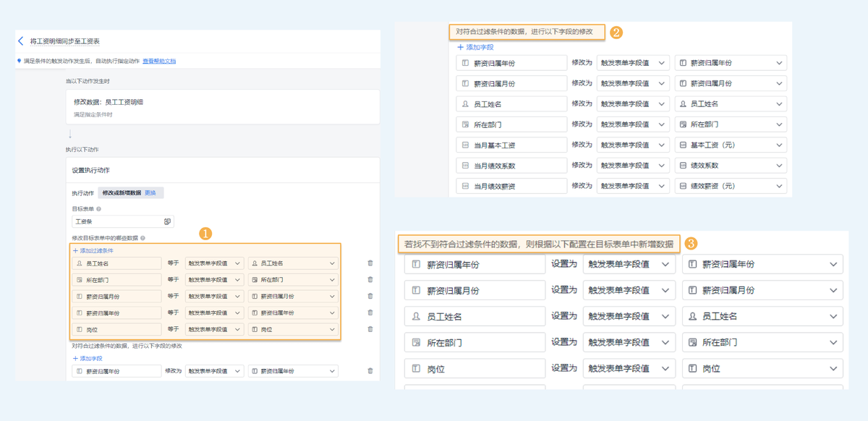Viewport: 868px width, 421px height.
Task: Open 岗位 value dropdown in the 设置为 row
Action: click(x=762, y=368)
